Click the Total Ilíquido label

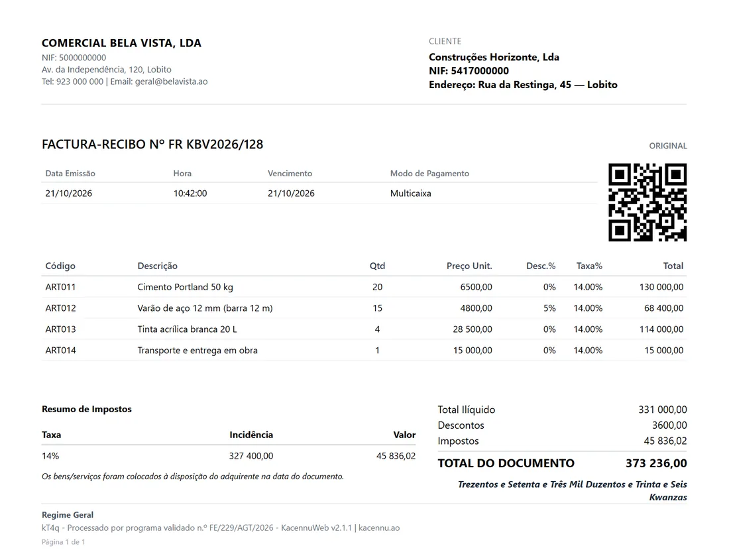(467, 410)
